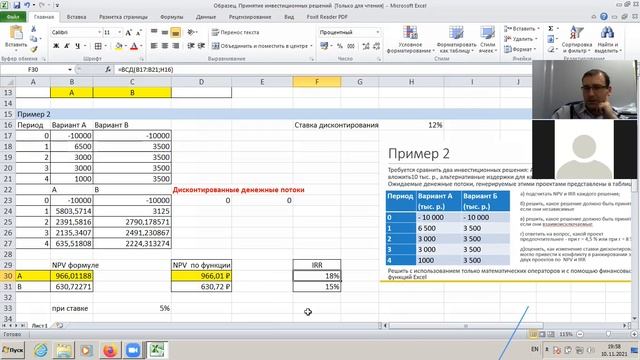Click Перенос текста wrap text button
Viewport: 640px width, 360px height.
(236, 32)
